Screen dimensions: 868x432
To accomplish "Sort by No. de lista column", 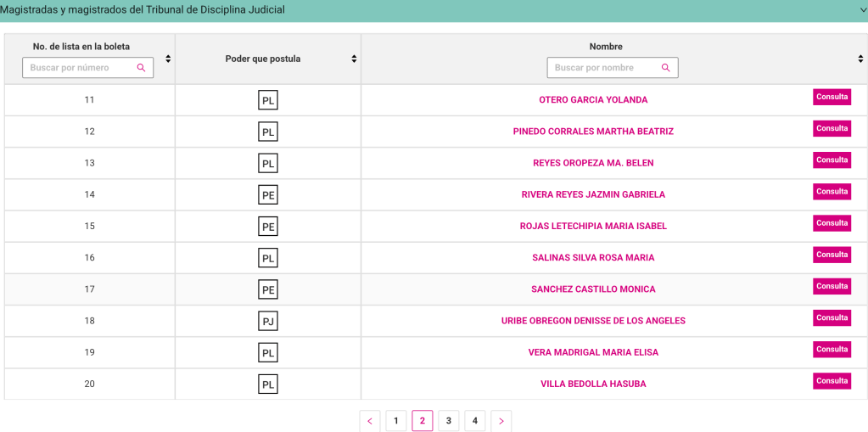I will click(168, 59).
